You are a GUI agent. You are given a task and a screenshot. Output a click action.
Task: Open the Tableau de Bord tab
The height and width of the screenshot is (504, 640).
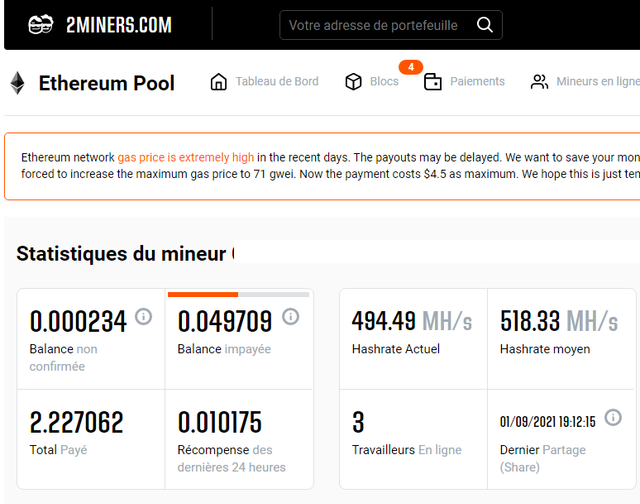tap(264, 82)
